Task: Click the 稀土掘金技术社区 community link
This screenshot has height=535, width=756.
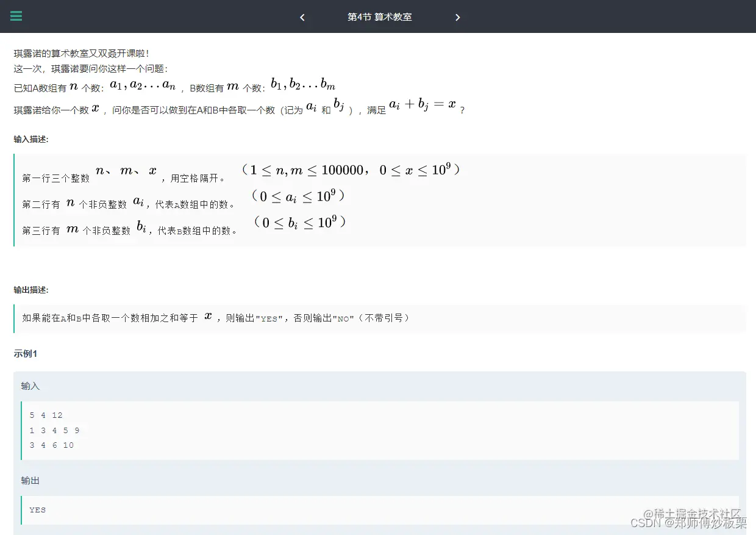Action: 691,514
